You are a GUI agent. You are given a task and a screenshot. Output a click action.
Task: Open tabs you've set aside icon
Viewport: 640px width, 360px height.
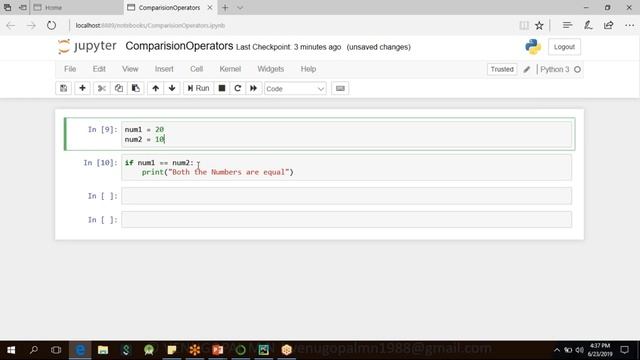click(7, 7)
